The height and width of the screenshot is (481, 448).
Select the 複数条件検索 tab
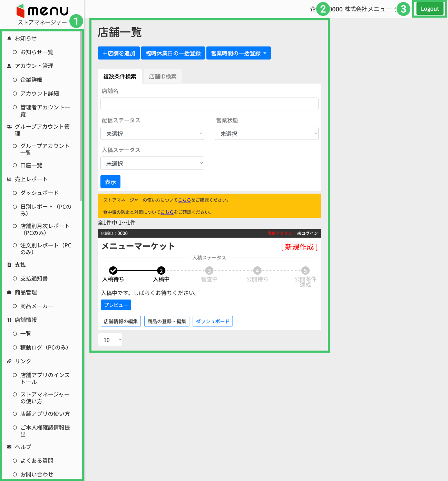pyautogui.click(x=120, y=77)
